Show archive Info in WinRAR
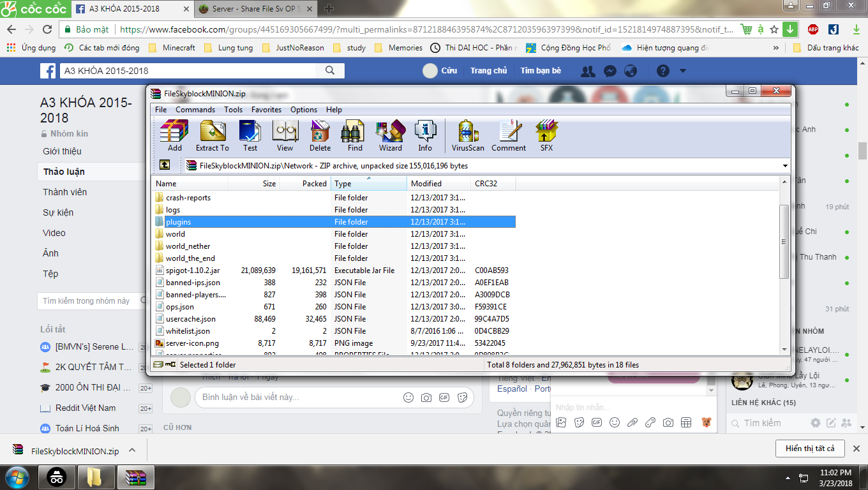Viewport: 868px width, 490px height. 425,136
